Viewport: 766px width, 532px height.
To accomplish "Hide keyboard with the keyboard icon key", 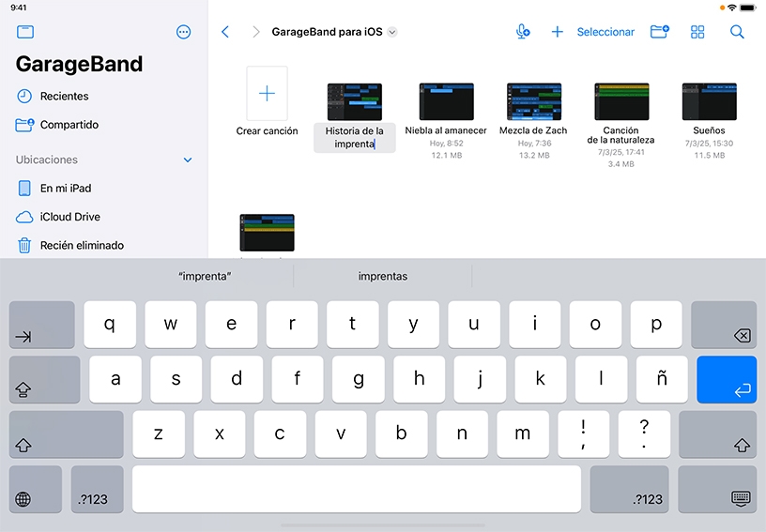I will 717,489.
